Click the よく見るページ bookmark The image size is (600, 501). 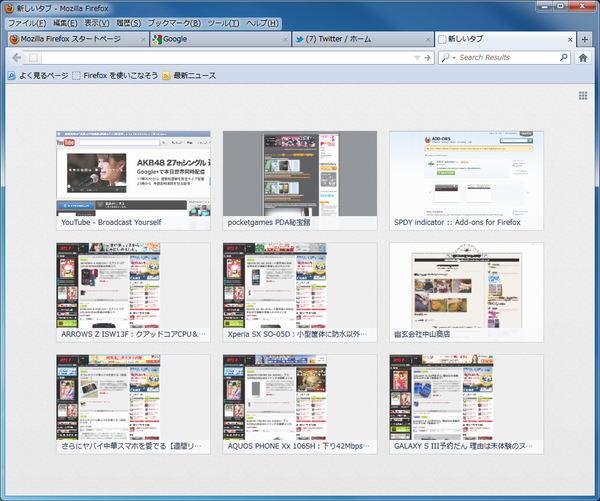(x=38, y=76)
